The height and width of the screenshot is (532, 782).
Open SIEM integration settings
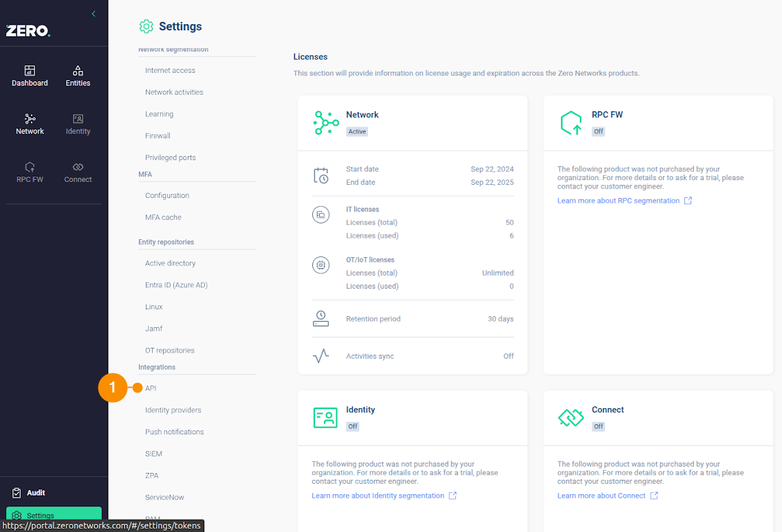[x=153, y=454]
